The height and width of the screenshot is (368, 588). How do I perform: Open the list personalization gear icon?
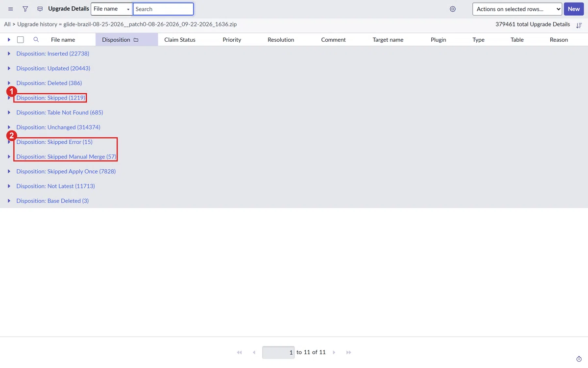click(x=453, y=9)
